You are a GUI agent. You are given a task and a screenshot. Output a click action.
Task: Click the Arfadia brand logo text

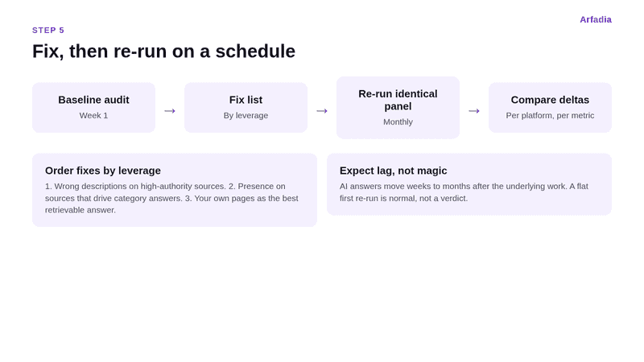click(596, 19)
